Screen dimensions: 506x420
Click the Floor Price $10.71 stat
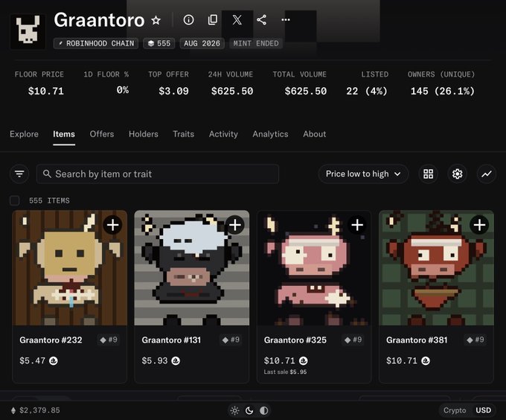[x=39, y=83]
